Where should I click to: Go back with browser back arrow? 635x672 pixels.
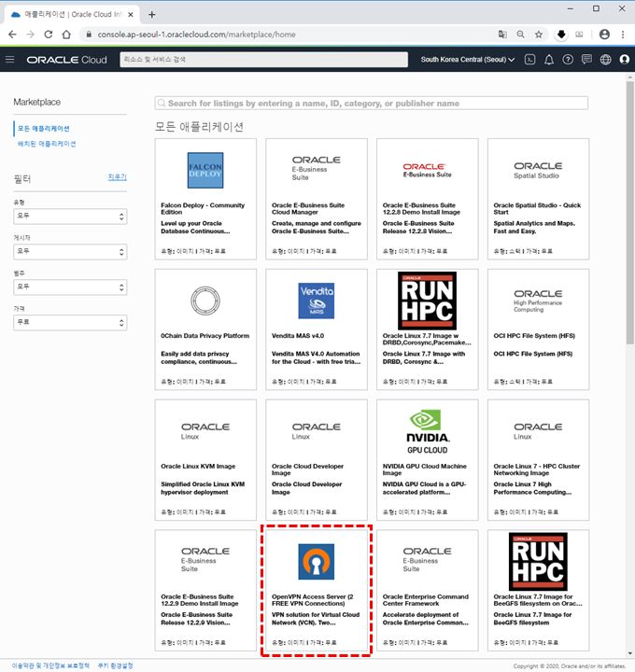pos(12,35)
